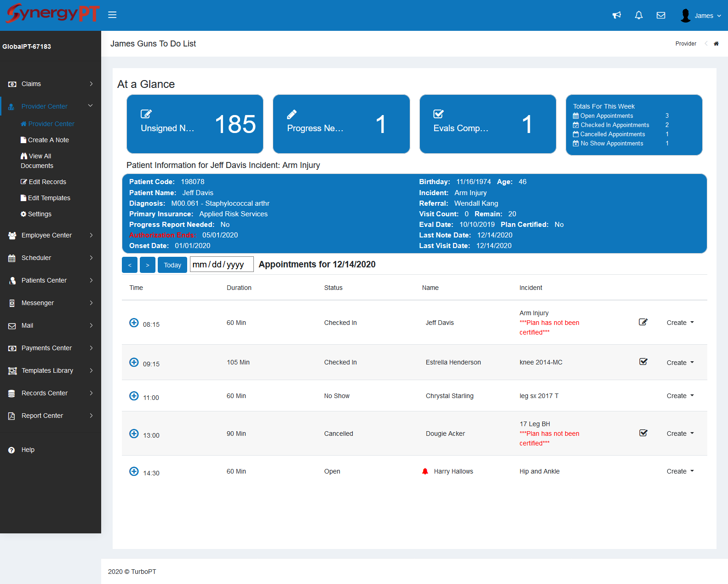Expand the 08:15 appointment plus icon
Viewport: 728px width, 584px height.
click(134, 323)
